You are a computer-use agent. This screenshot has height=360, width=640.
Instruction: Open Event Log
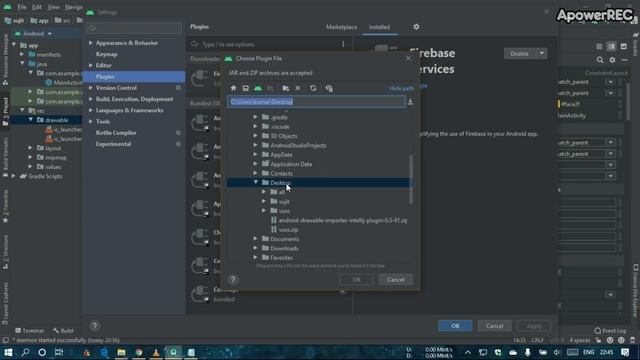pyautogui.click(x=610, y=331)
